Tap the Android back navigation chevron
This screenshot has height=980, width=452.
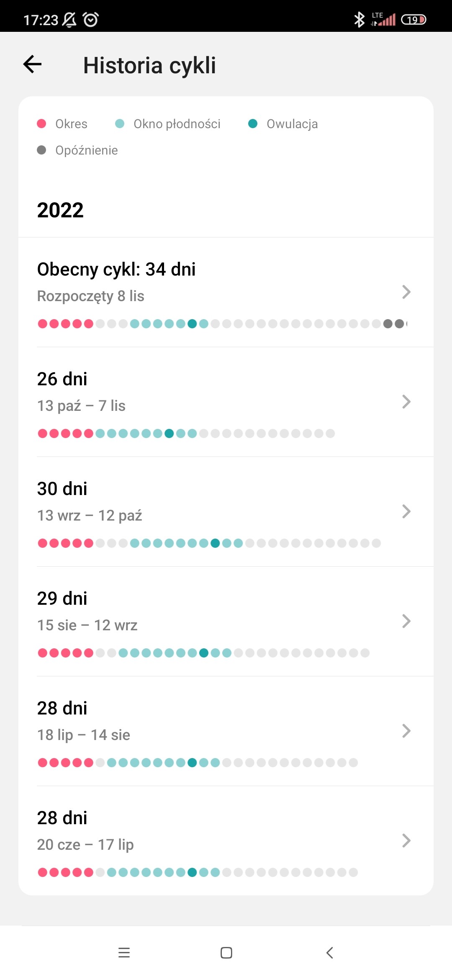pos(329,953)
